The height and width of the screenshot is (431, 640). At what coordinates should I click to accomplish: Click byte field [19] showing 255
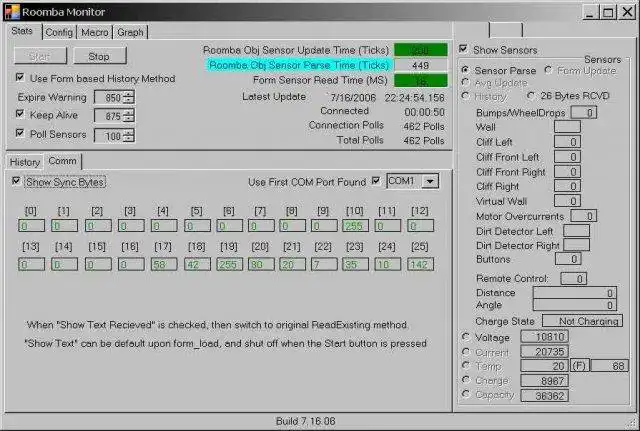tap(229, 264)
